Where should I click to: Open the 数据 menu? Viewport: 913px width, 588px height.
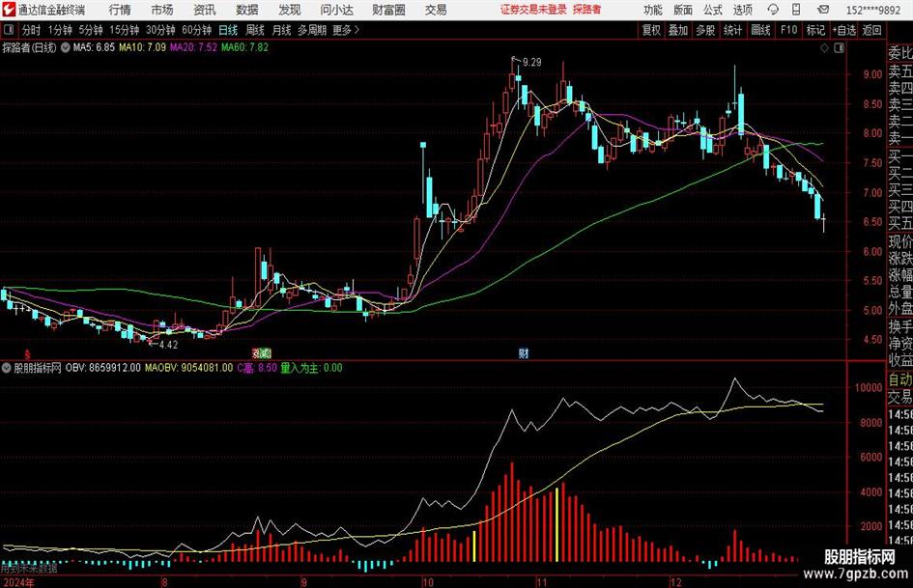click(247, 10)
